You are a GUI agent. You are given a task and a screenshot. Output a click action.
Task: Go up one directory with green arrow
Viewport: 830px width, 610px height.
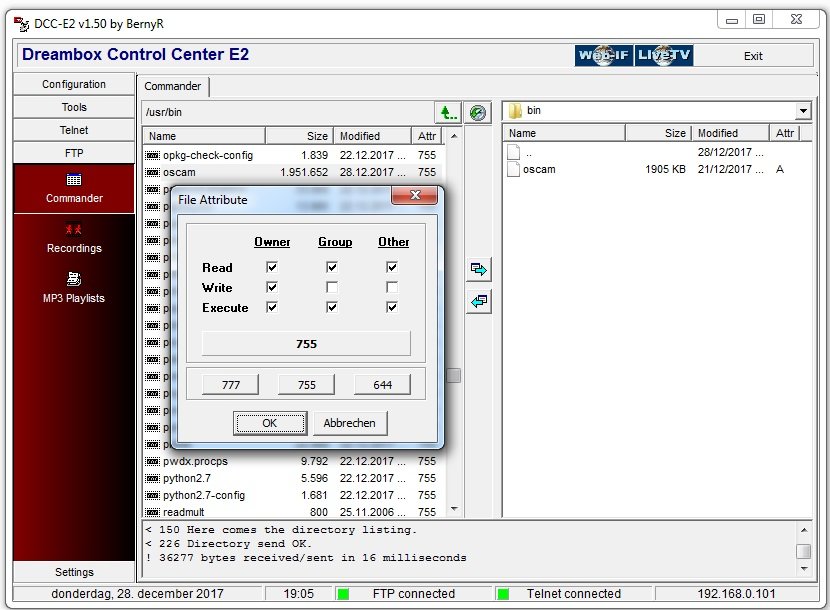point(447,113)
